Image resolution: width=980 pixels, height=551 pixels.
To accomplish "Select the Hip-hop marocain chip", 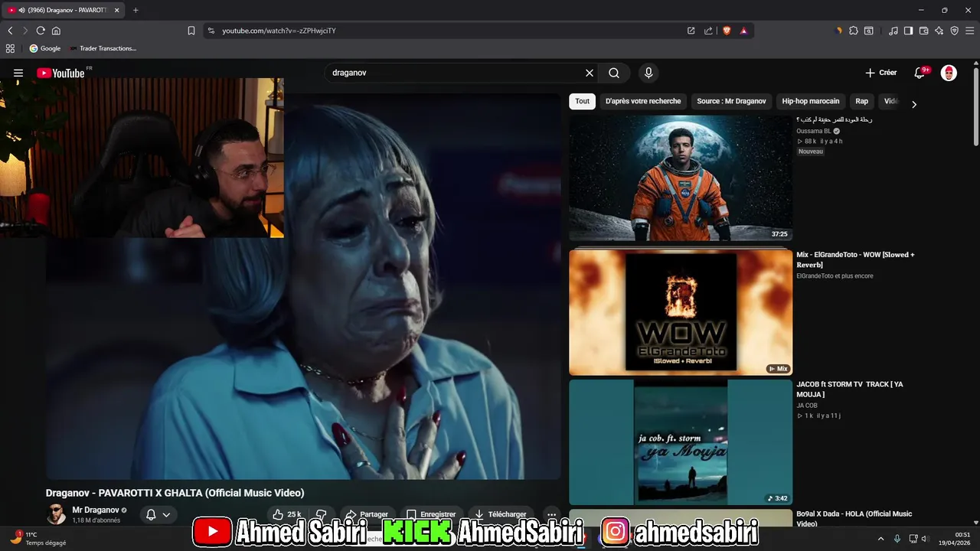I will tap(811, 101).
